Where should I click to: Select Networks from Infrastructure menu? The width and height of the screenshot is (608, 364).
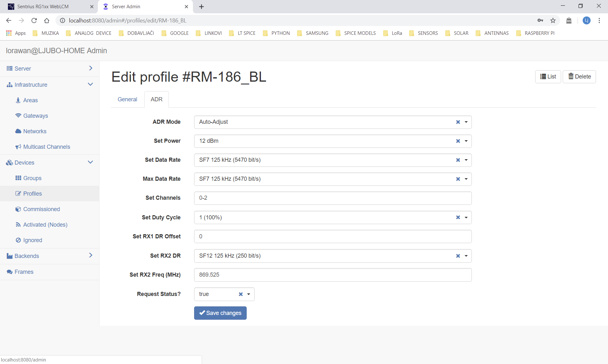[x=35, y=131]
